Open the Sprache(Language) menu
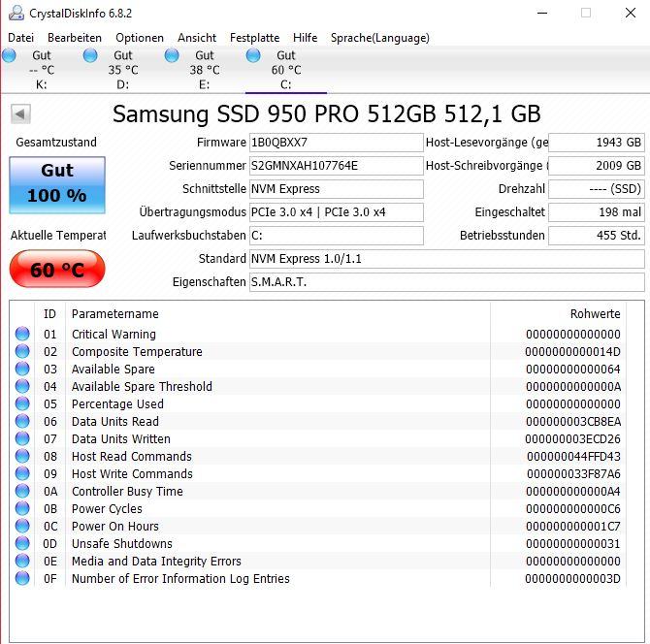Screen dimensions: 650x644 click(x=380, y=38)
